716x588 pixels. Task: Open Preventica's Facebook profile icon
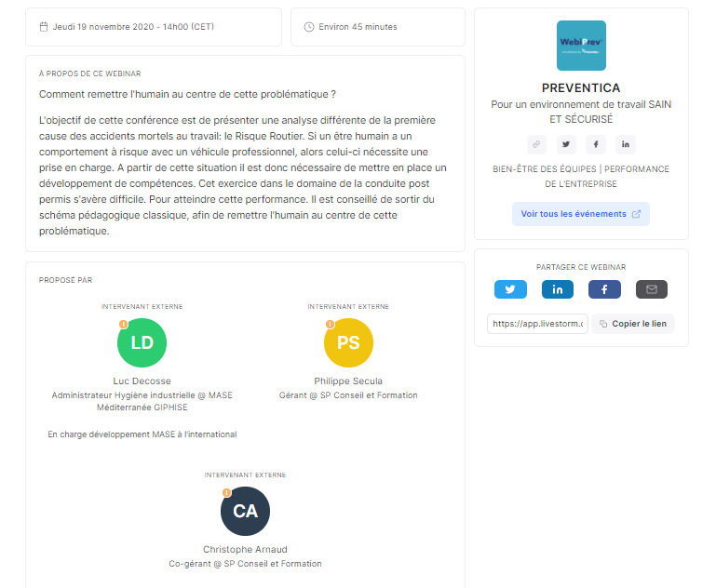(x=596, y=144)
